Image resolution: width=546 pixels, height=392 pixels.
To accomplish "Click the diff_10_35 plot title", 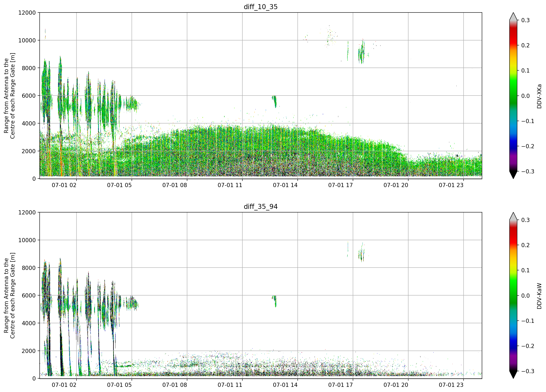I will 260,7.
